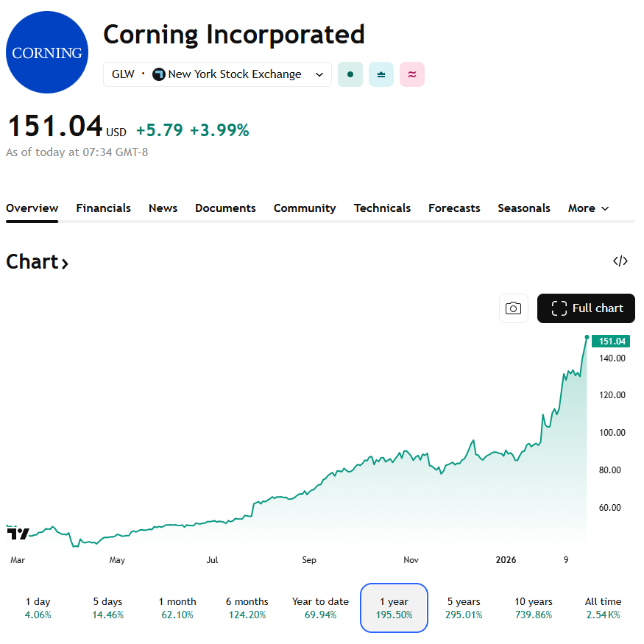Click the 151.04 price label on chart axis

(x=611, y=342)
